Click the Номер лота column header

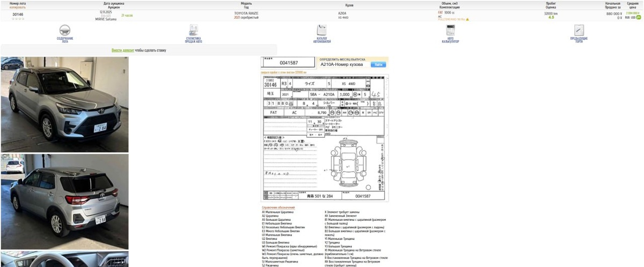pos(18,3)
